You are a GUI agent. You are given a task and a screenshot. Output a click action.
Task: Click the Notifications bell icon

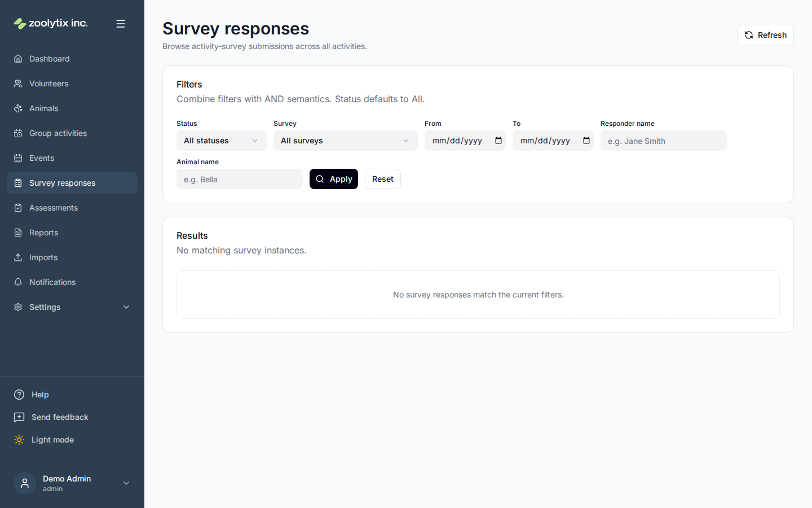click(18, 282)
